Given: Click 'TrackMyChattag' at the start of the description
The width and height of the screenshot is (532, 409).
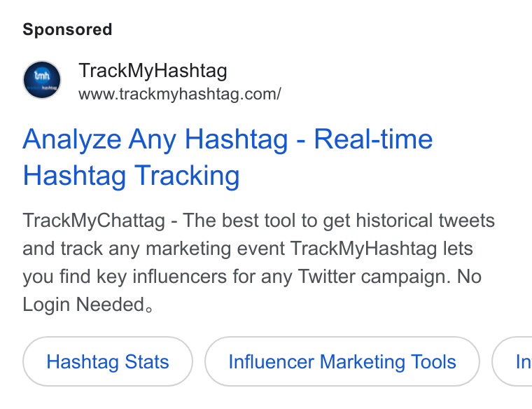Looking at the screenshot, I should (x=94, y=221).
